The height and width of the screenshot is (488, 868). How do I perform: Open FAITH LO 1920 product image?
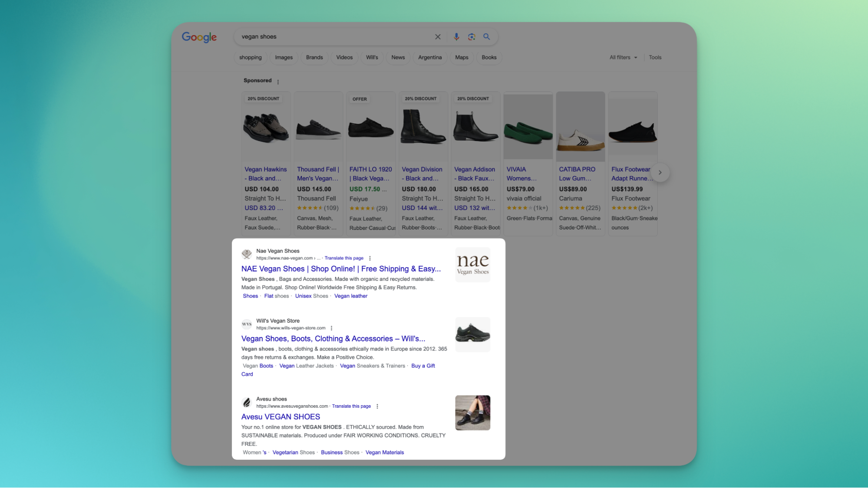click(x=371, y=127)
